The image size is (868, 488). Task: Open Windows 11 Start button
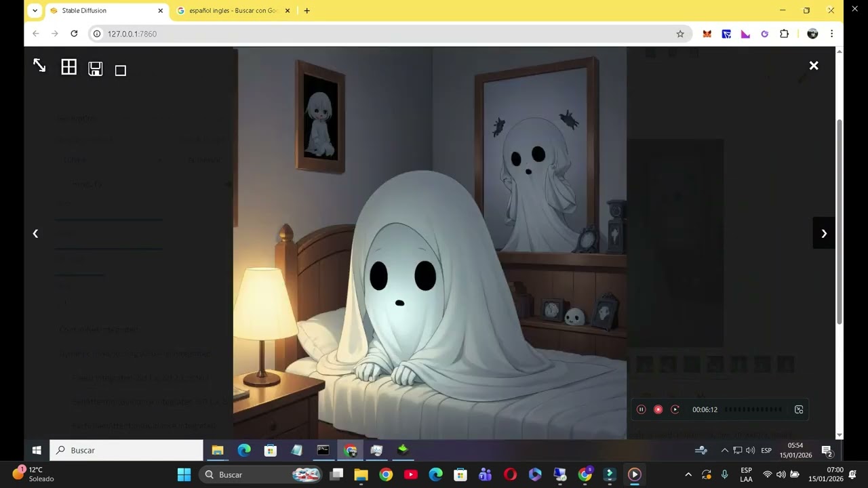pyautogui.click(x=184, y=474)
